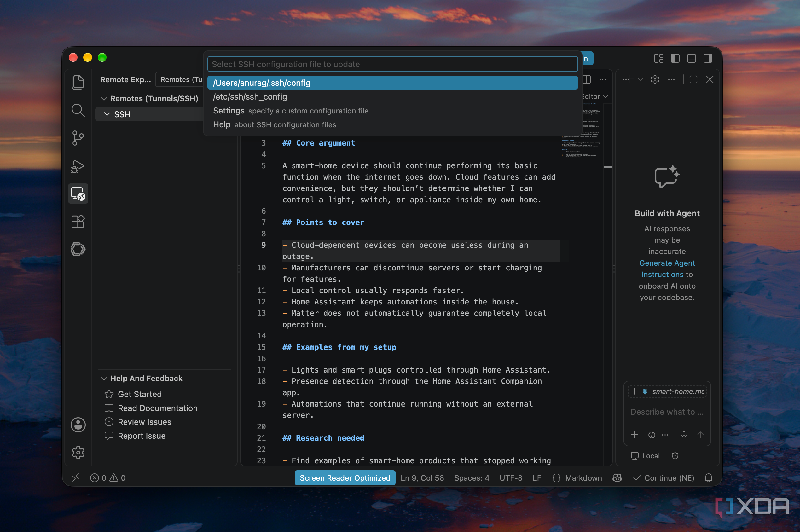Open the Run and Debug icon
Image resolution: width=800 pixels, height=532 pixels.
pos(77,166)
